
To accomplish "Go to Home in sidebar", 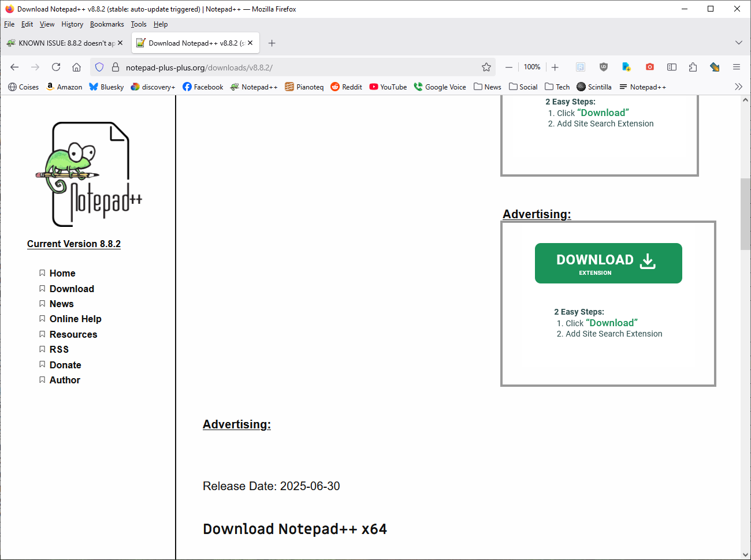I will [x=62, y=273].
